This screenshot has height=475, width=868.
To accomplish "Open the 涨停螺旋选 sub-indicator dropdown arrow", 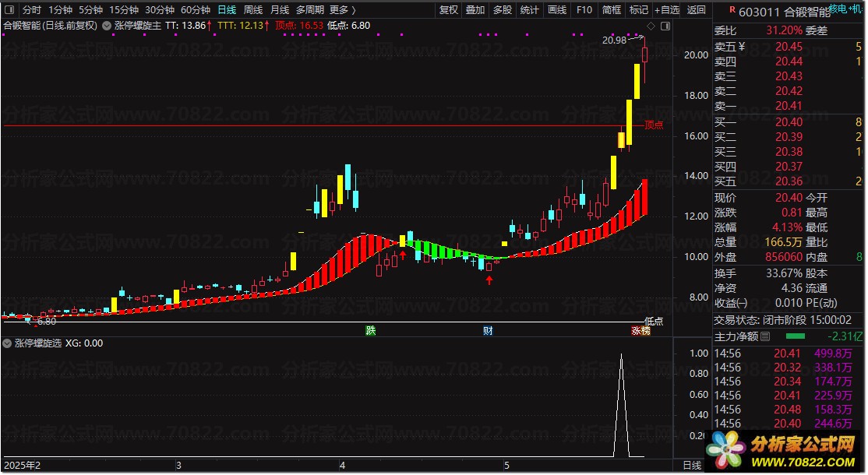I will [7, 343].
